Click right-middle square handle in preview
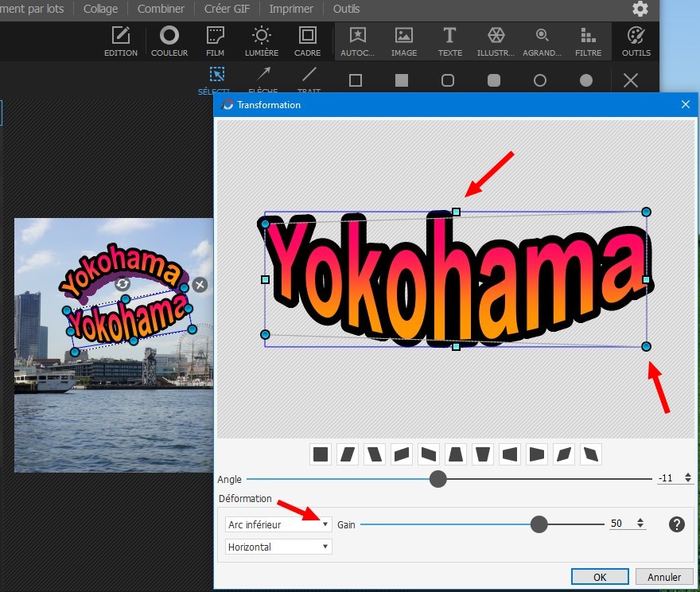The image size is (700, 592). tap(646, 279)
